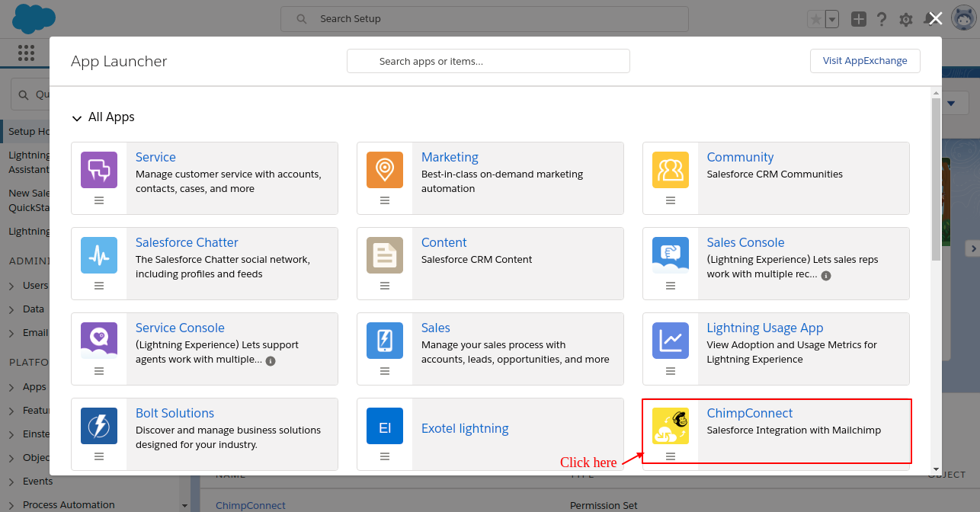Click the Bolt Solutions lightning icon

tap(99, 426)
